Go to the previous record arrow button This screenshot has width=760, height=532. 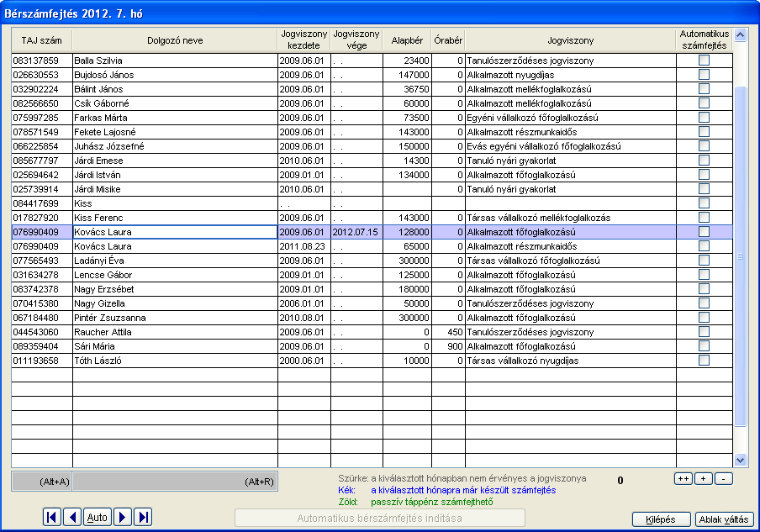tap(72, 517)
